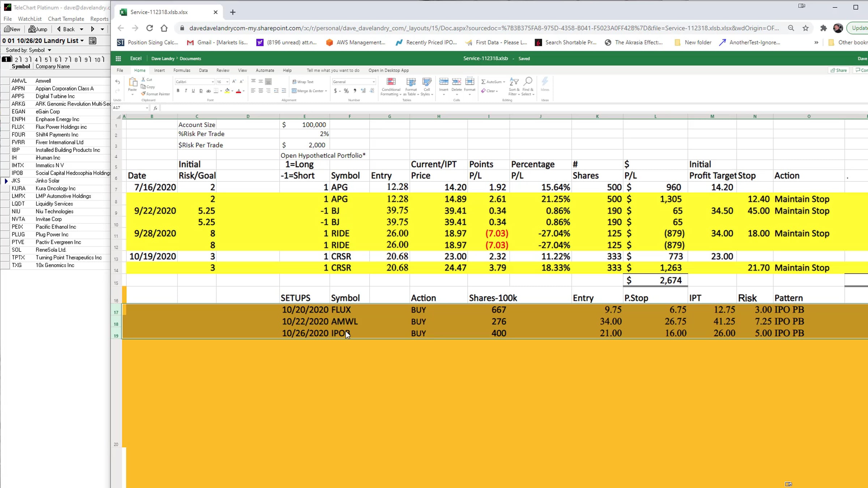
Task: Toggle bottom vertical alignment
Action: (x=268, y=82)
